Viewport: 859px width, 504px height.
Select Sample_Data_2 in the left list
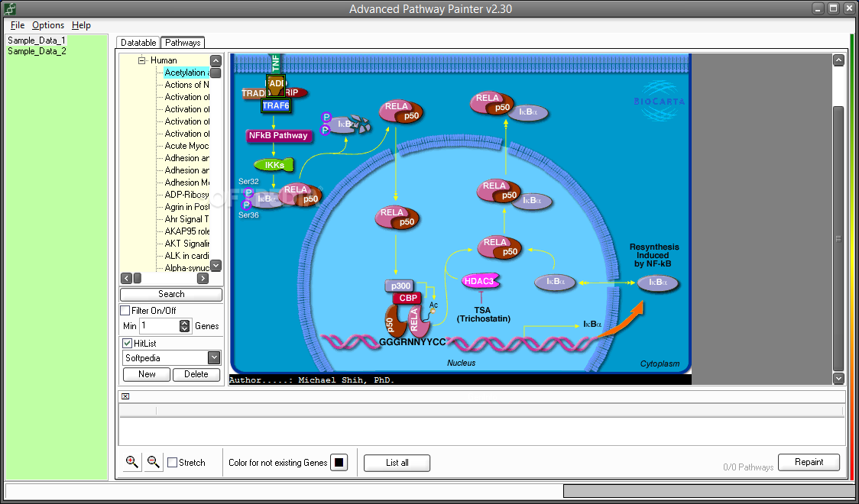click(x=37, y=51)
